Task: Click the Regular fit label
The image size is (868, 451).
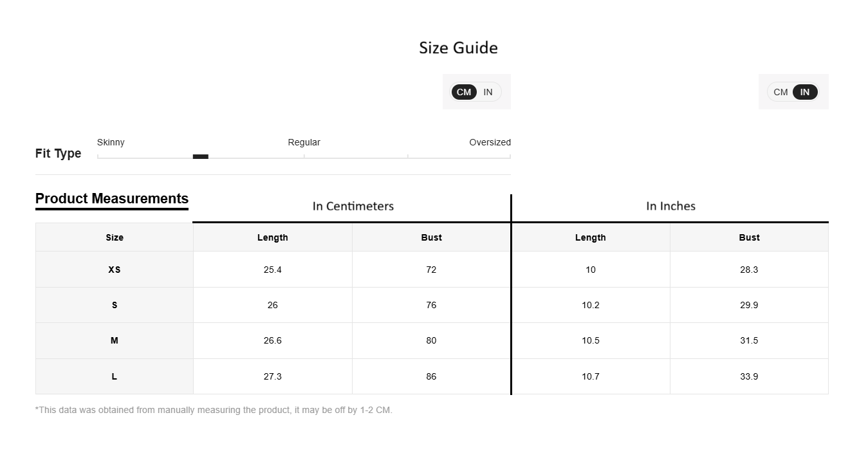Action: [304, 142]
